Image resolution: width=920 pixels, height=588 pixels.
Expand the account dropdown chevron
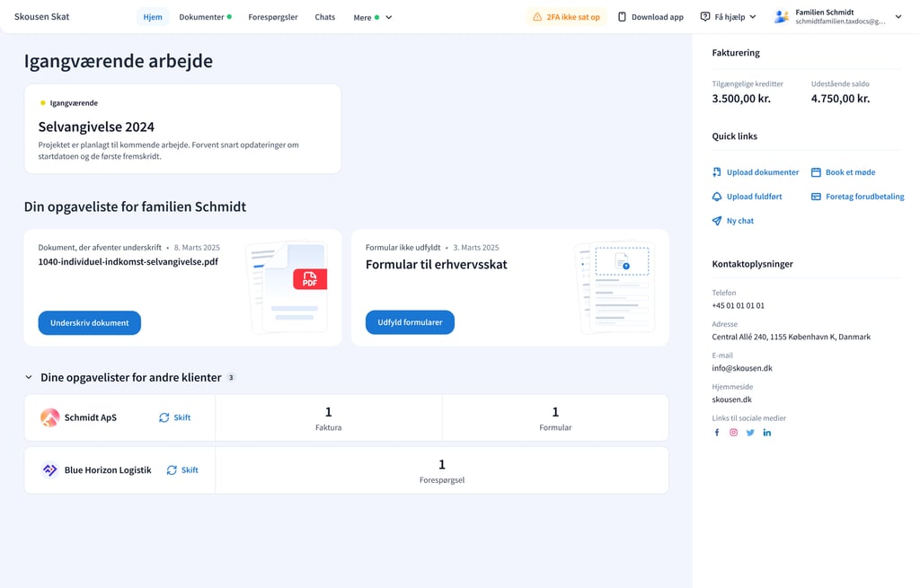pos(898,17)
